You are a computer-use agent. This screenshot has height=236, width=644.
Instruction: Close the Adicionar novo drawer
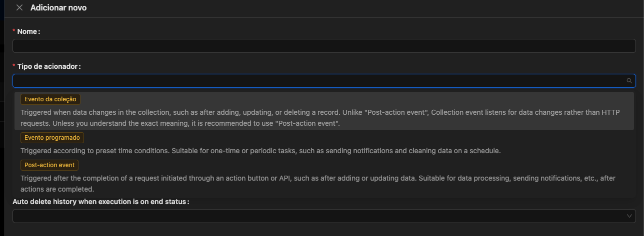point(19,8)
